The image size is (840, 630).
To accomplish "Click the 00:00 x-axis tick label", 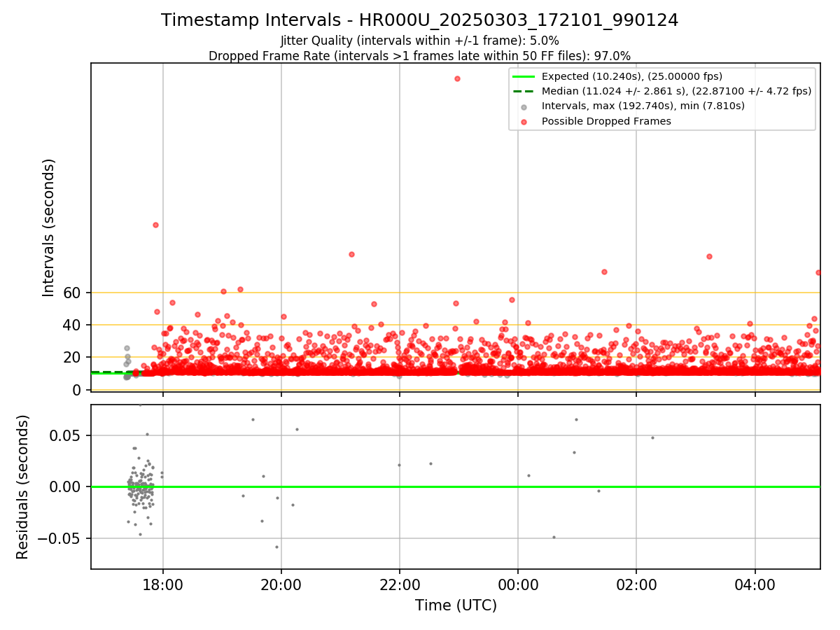I will tap(518, 584).
